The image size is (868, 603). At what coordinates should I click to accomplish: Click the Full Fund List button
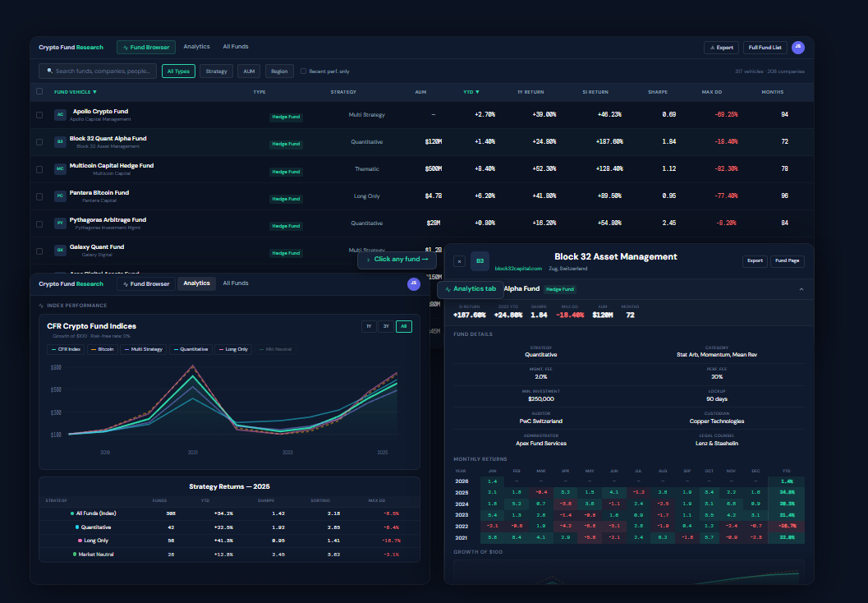click(765, 48)
